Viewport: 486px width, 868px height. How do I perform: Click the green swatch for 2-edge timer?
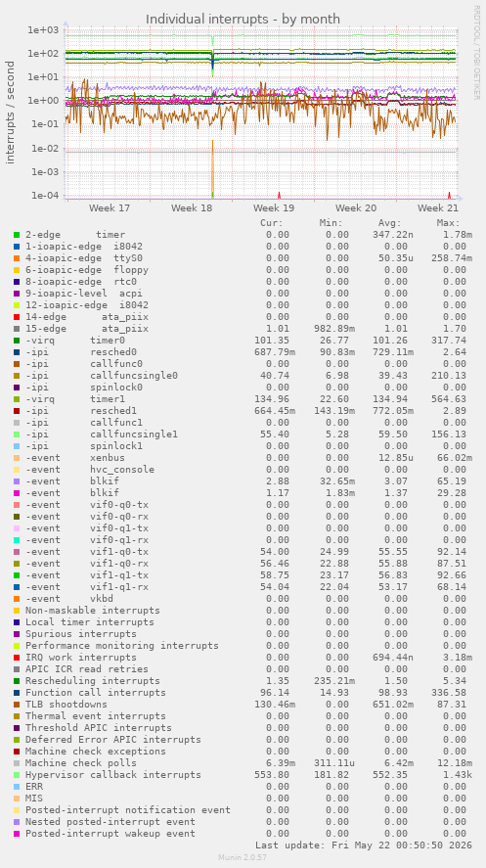(x=17, y=235)
